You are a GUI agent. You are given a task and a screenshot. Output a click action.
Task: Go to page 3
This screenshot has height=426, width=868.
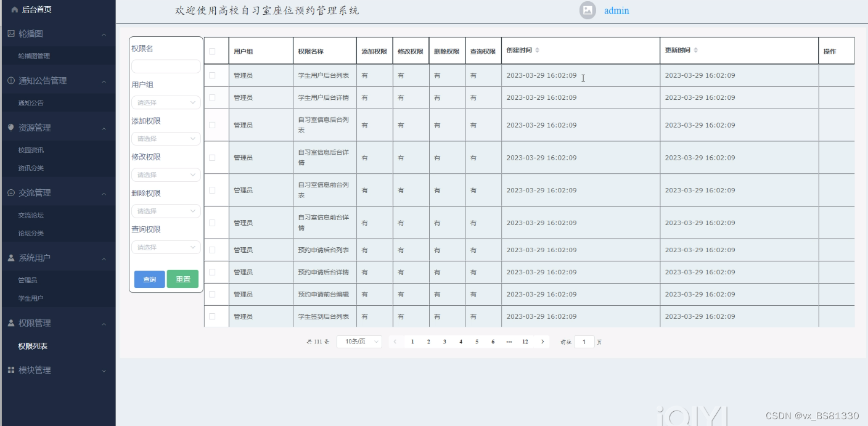tap(444, 342)
